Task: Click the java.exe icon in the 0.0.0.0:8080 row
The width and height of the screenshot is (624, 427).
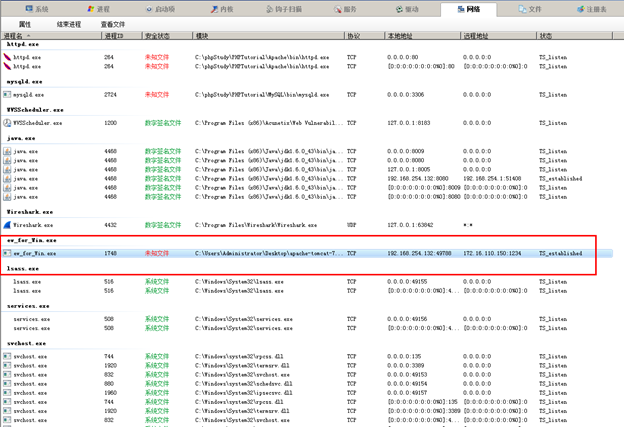Action: [x=7, y=160]
